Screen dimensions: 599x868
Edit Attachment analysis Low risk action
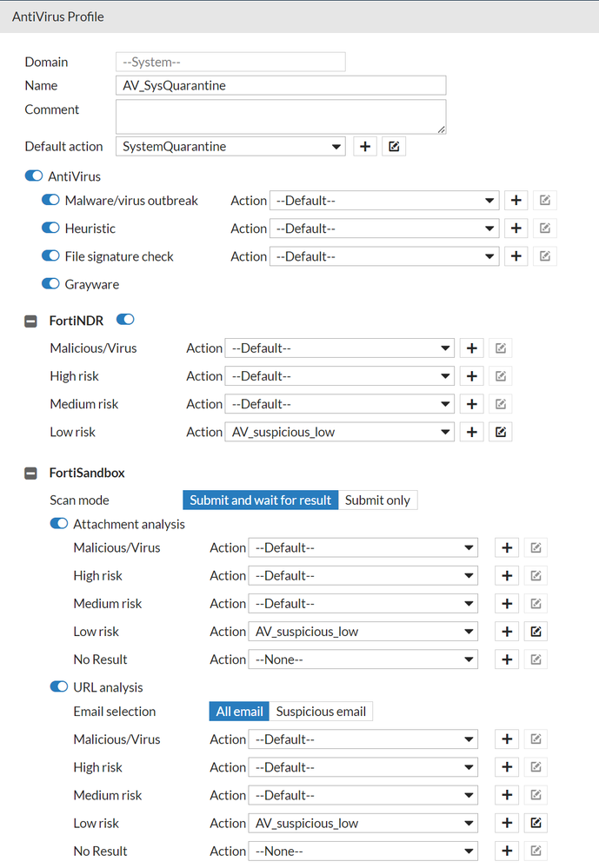536,632
